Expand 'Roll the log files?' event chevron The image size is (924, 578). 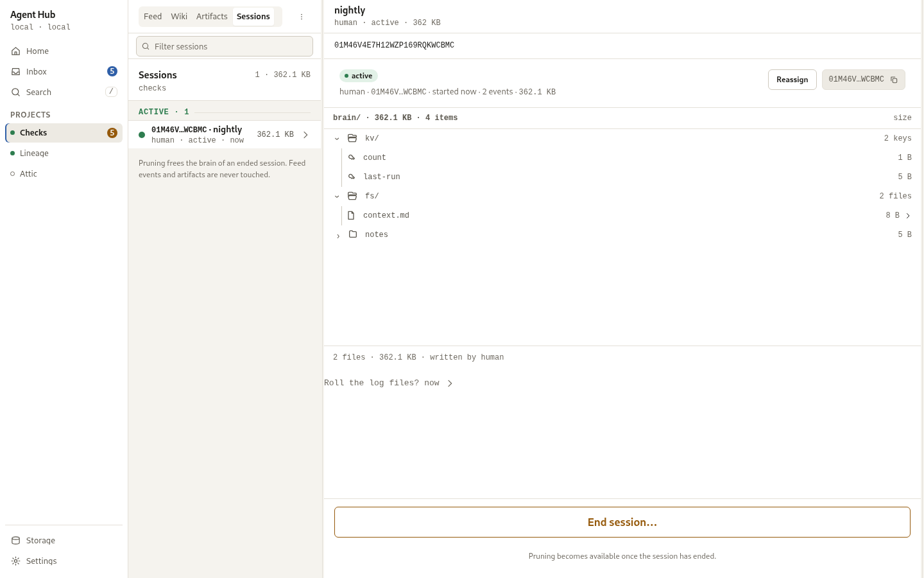[x=450, y=383]
